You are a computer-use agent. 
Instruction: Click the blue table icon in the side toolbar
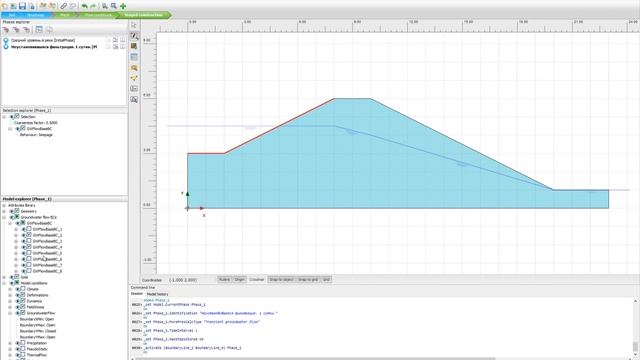134,57
